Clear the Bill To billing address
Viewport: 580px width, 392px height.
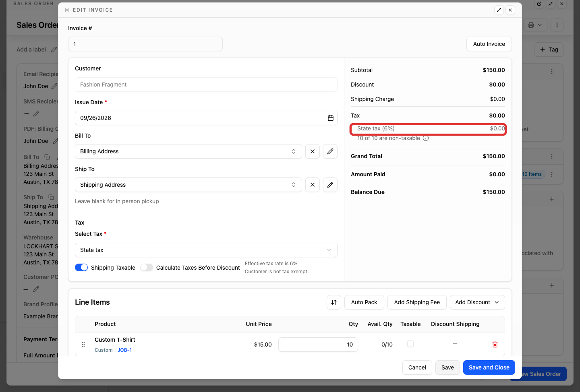coord(313,151)
